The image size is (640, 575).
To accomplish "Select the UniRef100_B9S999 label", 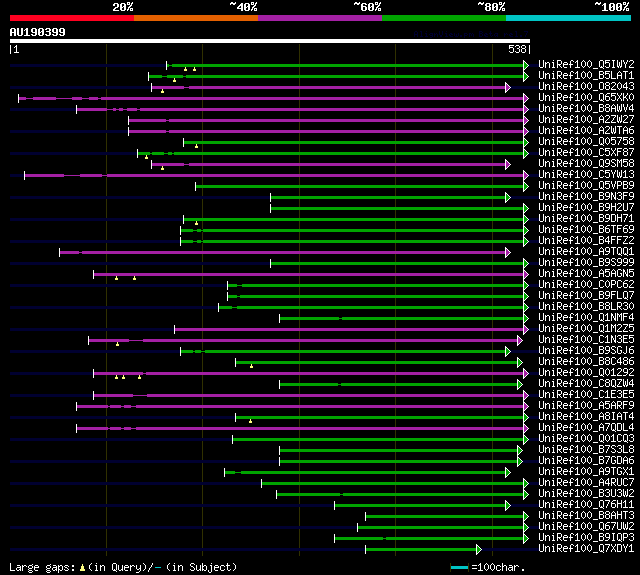I will click(586, 263).
